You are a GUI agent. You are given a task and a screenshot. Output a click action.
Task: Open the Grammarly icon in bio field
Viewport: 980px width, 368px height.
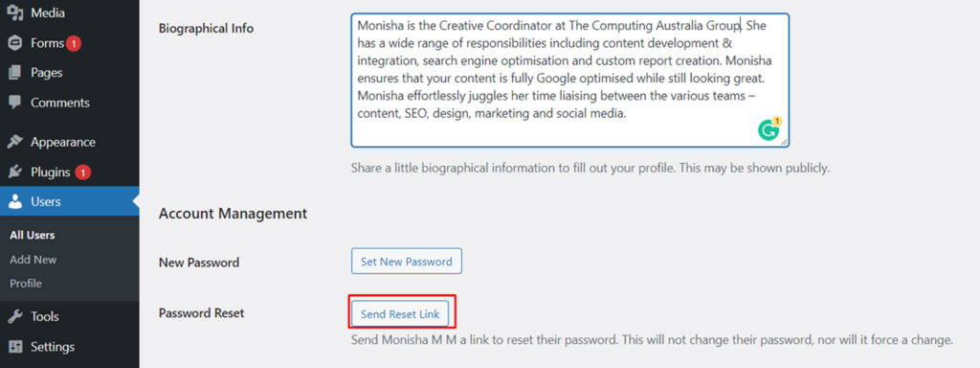[x=768, y=130]
